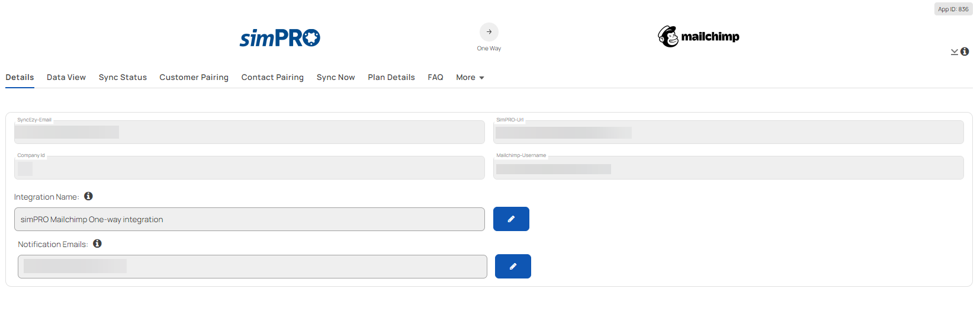Click the Notification Emails info icon
The image size is (980, 317).
pos(97,244)
